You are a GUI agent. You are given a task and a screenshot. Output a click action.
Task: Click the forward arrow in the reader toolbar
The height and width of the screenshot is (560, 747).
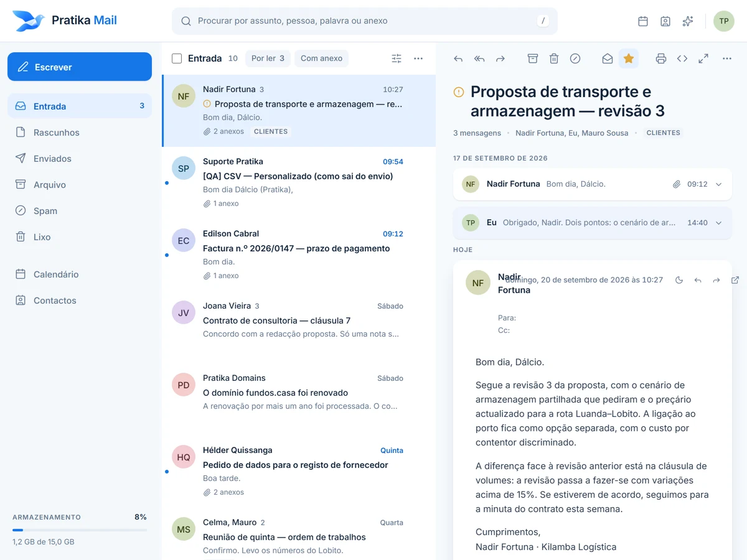click(x=500, y=58)
